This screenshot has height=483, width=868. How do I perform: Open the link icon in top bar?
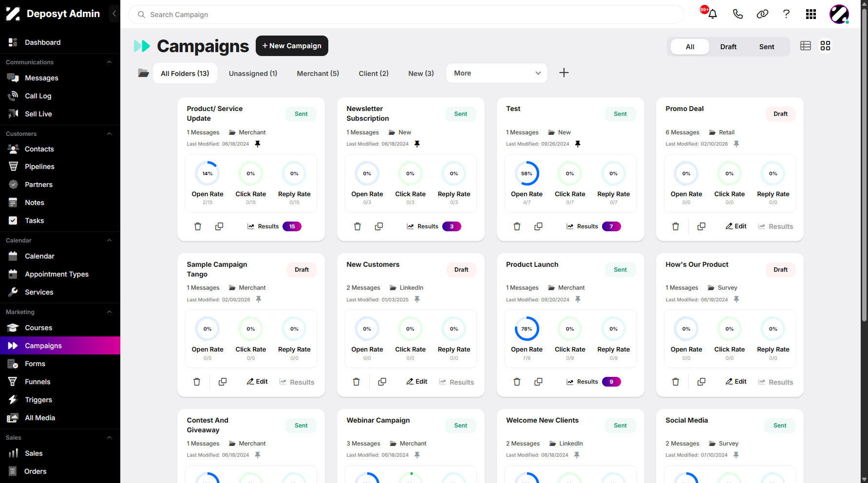pyautogui.click(x=762, y=14)
